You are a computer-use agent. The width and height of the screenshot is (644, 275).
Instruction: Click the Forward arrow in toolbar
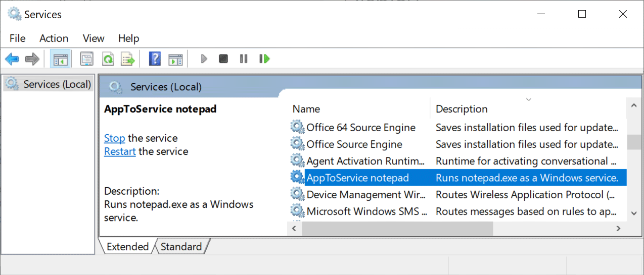click(32, 59)
